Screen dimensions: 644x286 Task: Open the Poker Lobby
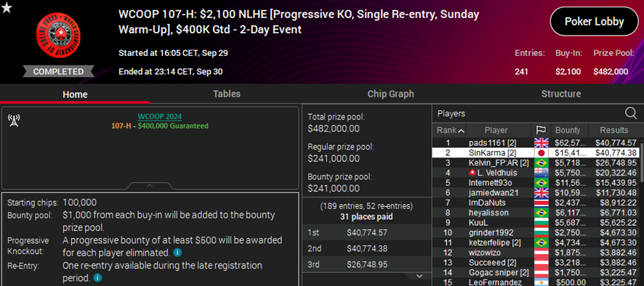tap(595, 22)
